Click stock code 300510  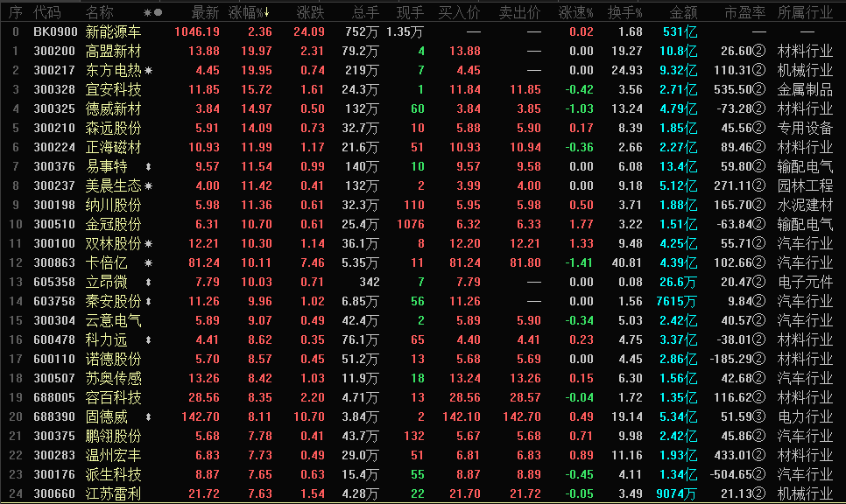point(54,224)
